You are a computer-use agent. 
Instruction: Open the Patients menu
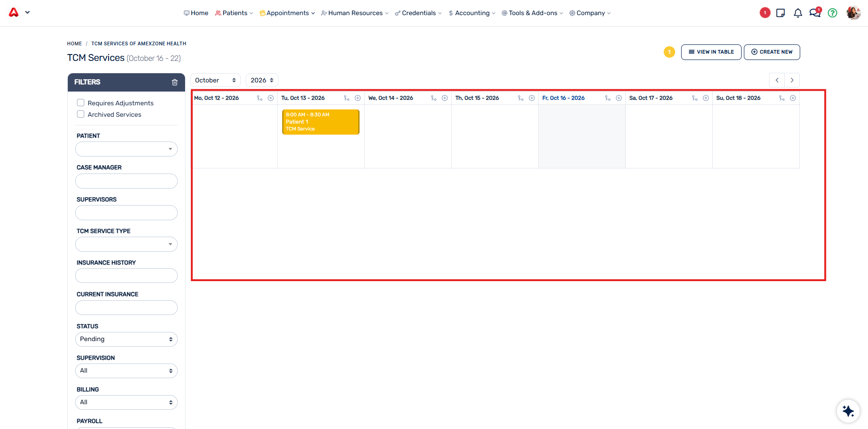[234, 13]
